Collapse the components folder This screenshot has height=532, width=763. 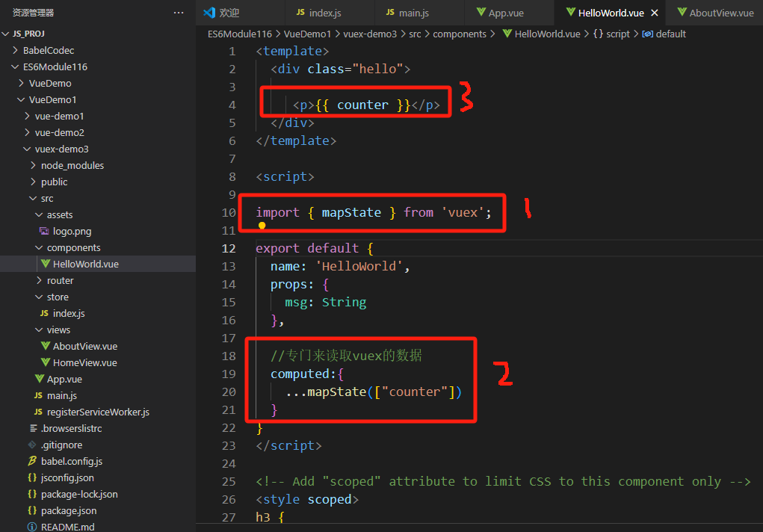click(39, 248)
